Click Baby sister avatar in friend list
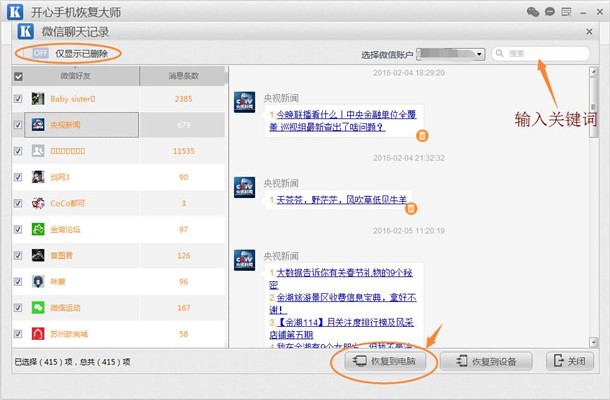The image size is (610, 400). pyautogui.click(x=38, y=99)
